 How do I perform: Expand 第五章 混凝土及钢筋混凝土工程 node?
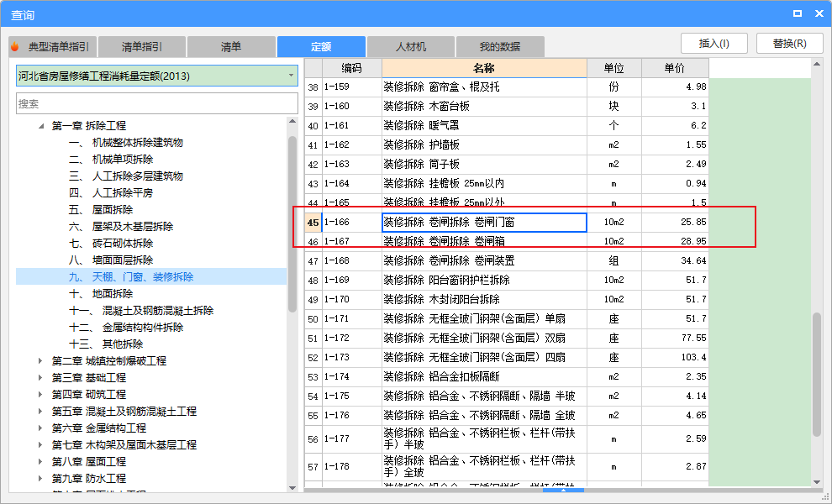point(41,411)
